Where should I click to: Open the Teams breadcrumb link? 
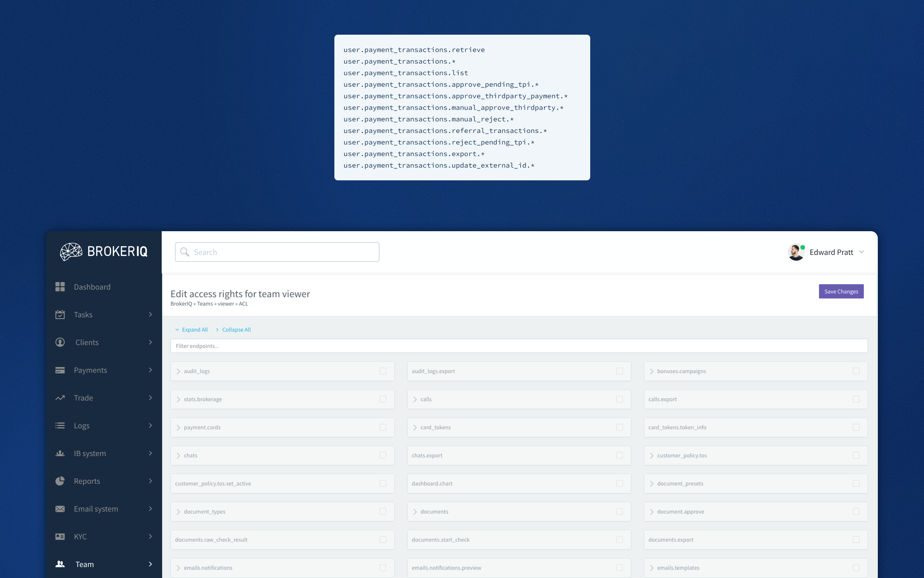pos(205,303)
